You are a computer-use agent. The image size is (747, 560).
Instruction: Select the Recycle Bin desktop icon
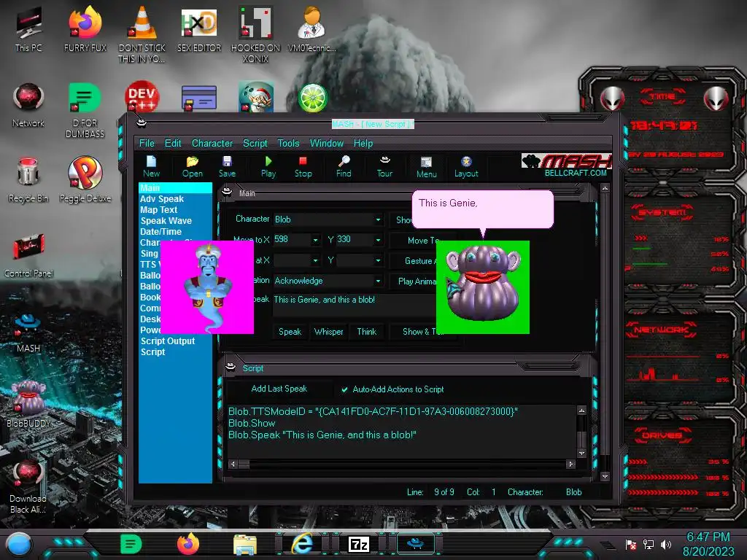point(28,180)
